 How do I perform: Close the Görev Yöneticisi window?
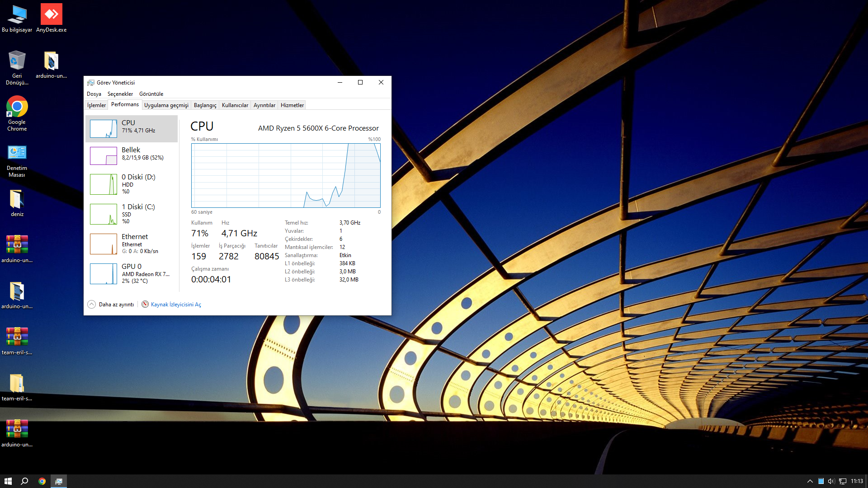click(381, 82)
